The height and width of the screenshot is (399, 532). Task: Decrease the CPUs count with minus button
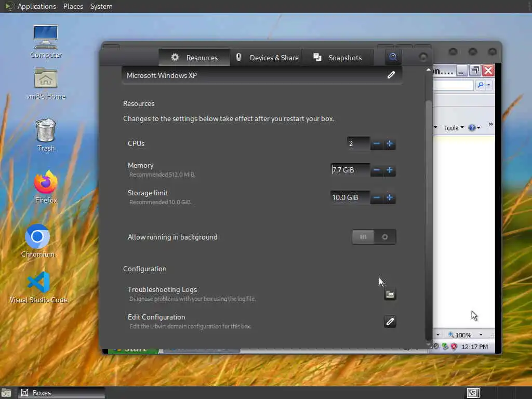pos(376,144)
